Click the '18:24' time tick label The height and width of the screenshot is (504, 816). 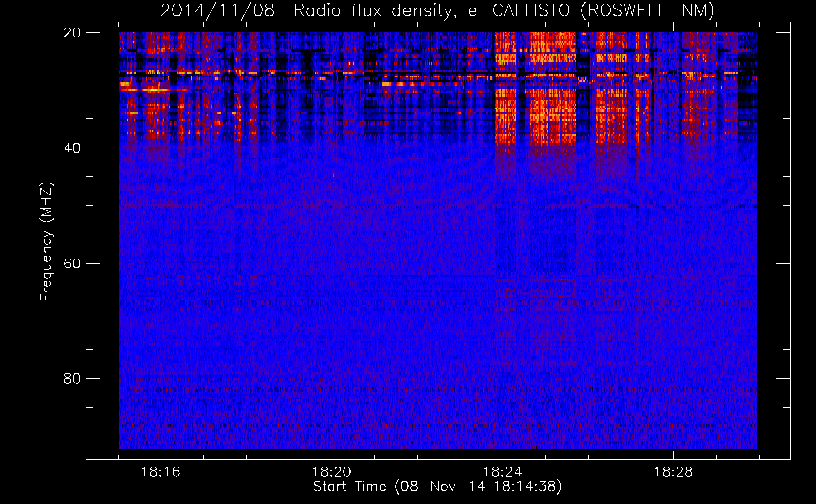pyautogui.click(x=503, y=472)
